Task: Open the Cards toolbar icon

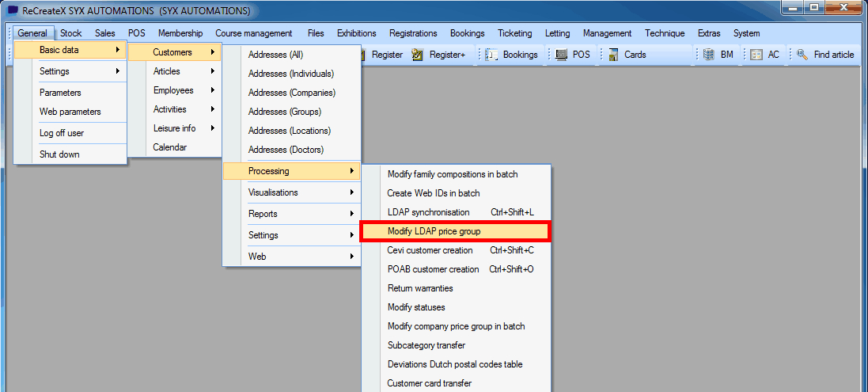Action: 613,55
